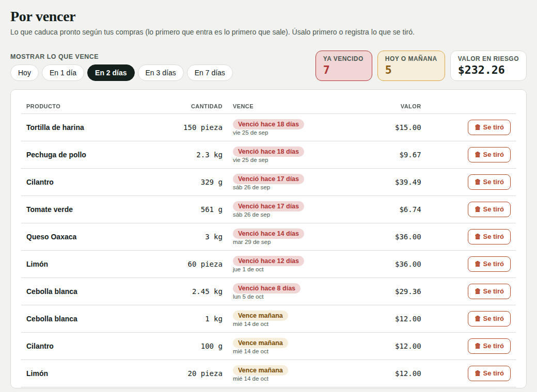Select the "Hoy" filter pill
Viewport: 537px width, 392px height.
pyautogui.click(x=24, y=73)
